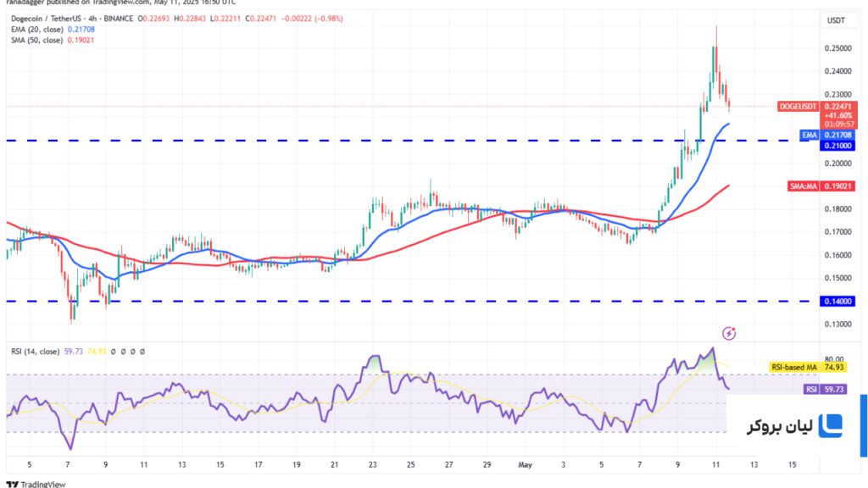Screen dimensions: 868x488
Task: Click the Lian Broker logo icon
Action: [x=831, y=425]
